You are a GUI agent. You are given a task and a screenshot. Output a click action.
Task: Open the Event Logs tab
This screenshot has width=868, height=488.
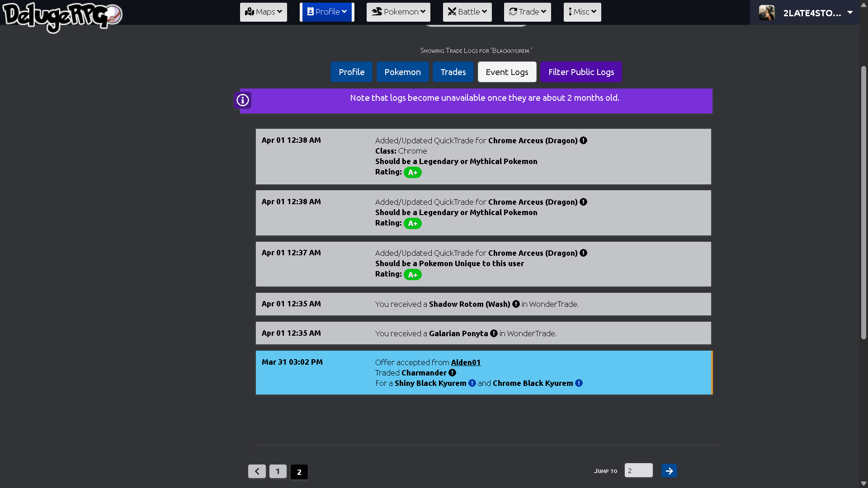507,72
